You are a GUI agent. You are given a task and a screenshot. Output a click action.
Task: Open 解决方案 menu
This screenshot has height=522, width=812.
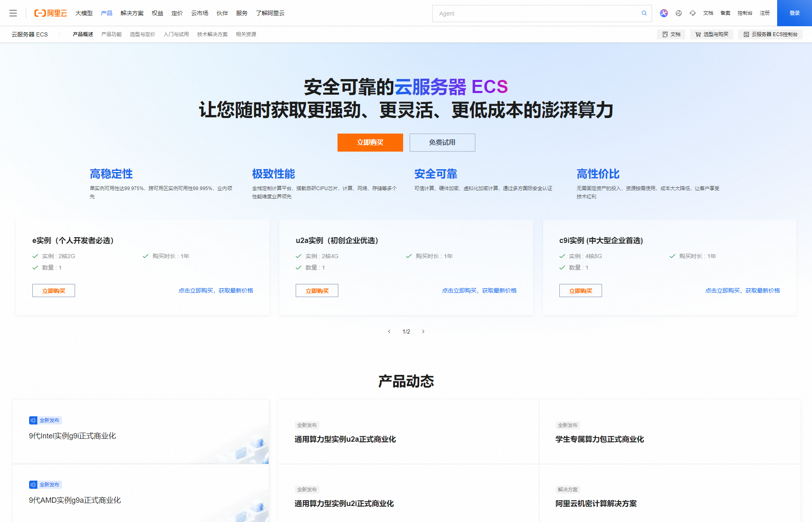[132, 13]
